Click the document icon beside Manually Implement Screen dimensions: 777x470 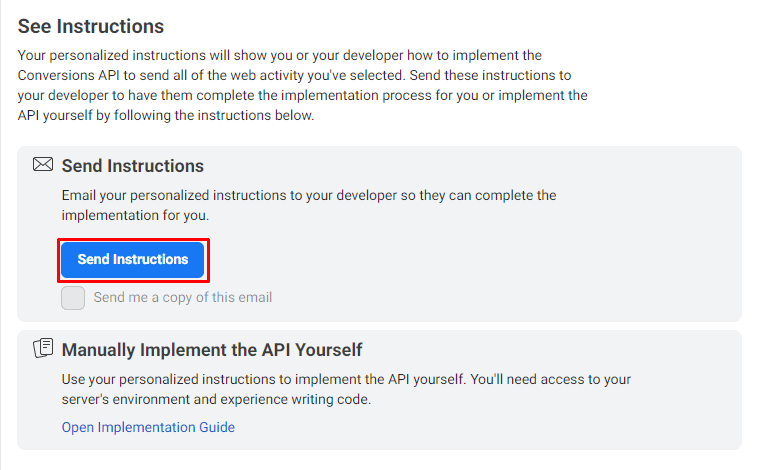pyautogui.click(x=43, y=348)
